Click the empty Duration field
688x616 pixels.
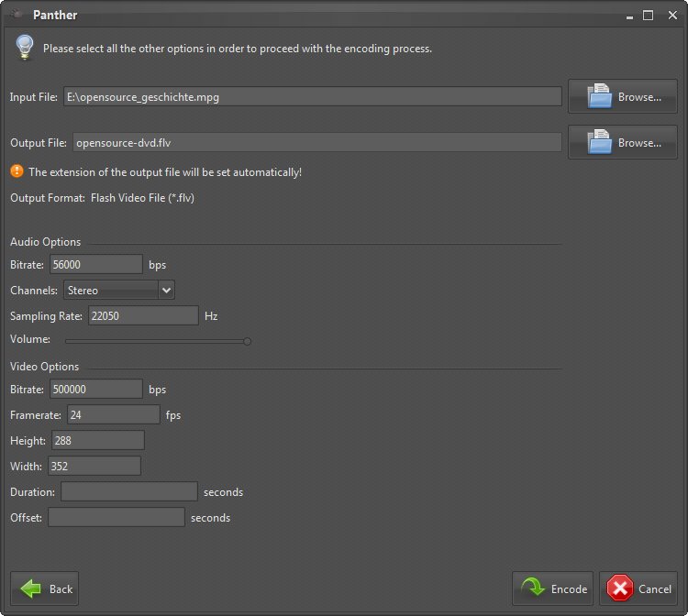[129, 492]
